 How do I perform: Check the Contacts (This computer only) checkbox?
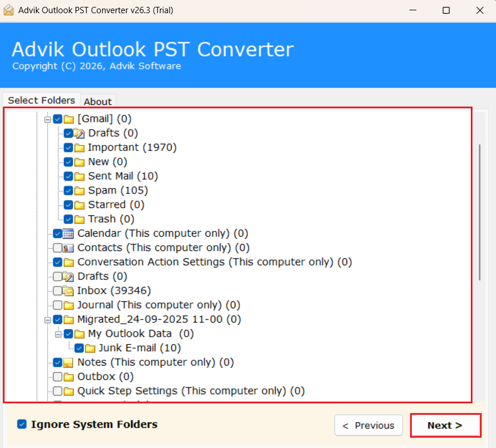[x=58, y=247]
